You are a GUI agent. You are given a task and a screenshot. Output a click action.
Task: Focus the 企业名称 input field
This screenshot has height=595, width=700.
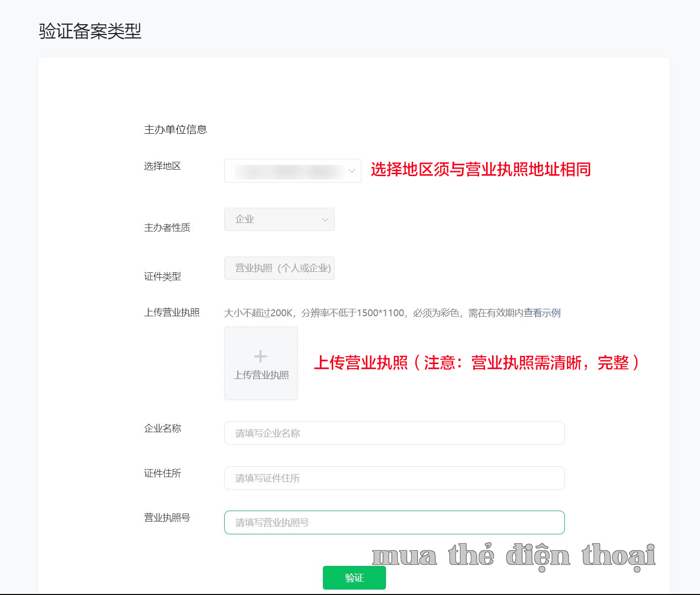(394, 433)
